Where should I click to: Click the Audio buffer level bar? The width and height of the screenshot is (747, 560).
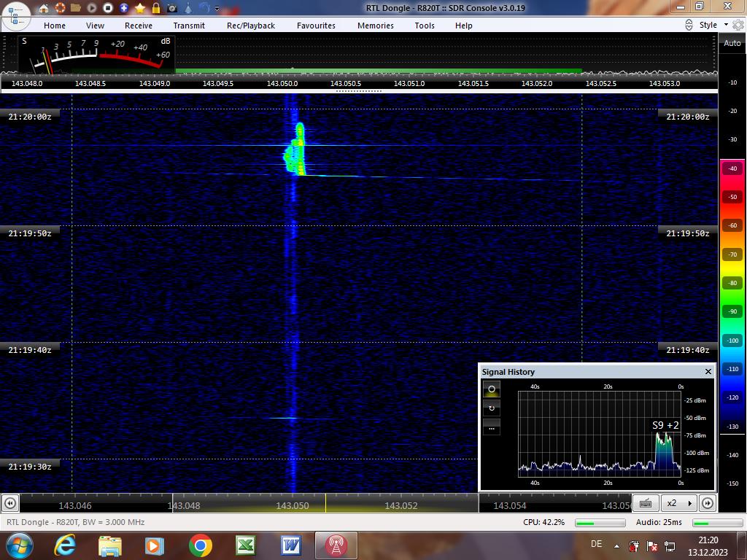718,523
